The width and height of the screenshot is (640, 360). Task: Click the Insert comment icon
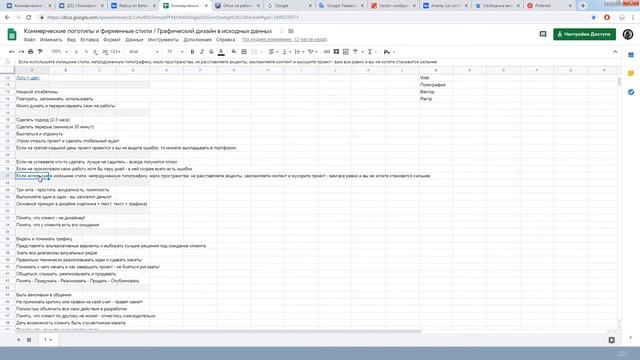click(336, 52)
